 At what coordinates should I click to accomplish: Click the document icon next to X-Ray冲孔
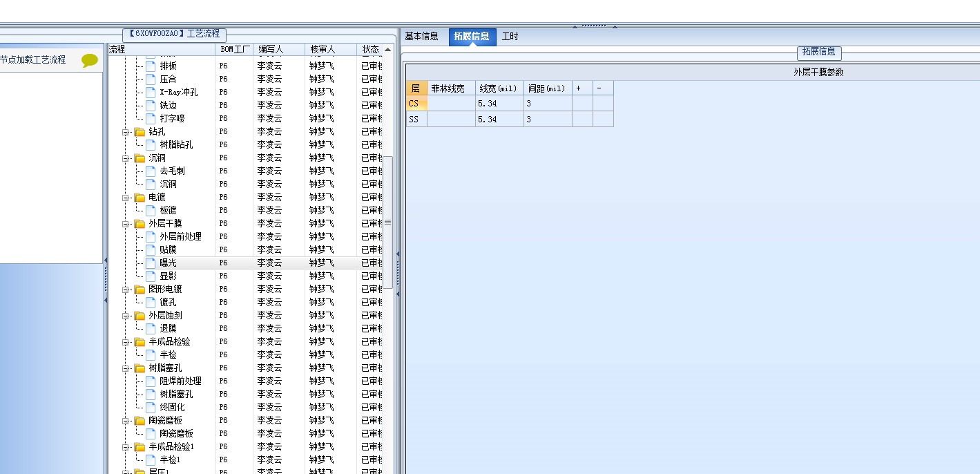(151, 92)
